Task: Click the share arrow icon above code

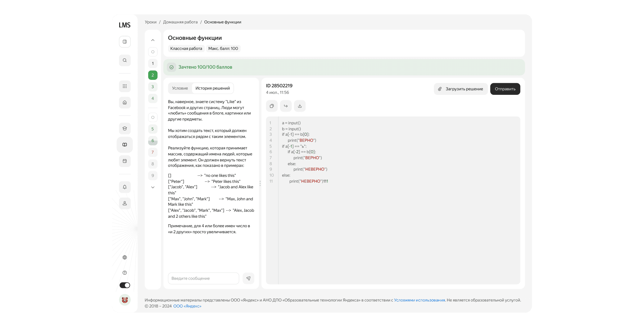Action: 286,106
